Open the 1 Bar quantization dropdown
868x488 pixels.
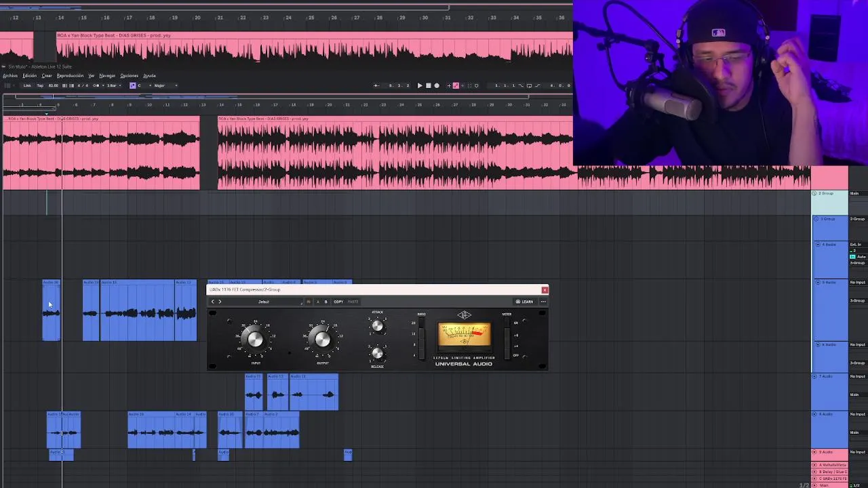(114, 85)
